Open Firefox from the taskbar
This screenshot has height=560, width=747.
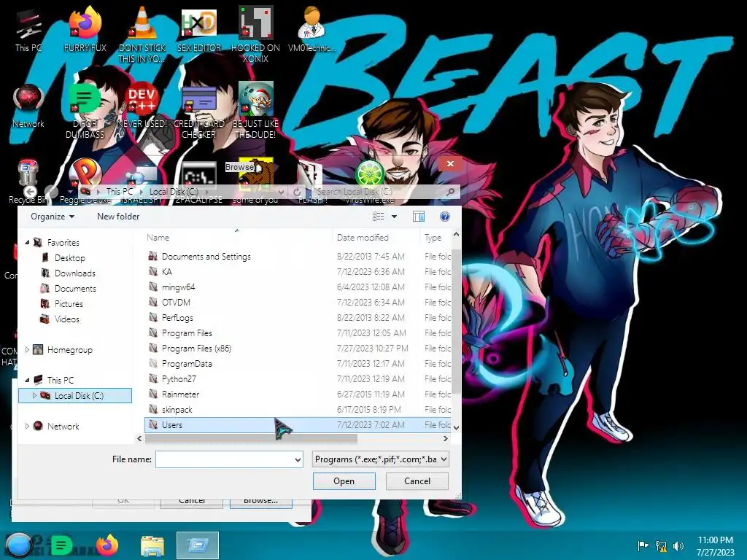(107, 545)
